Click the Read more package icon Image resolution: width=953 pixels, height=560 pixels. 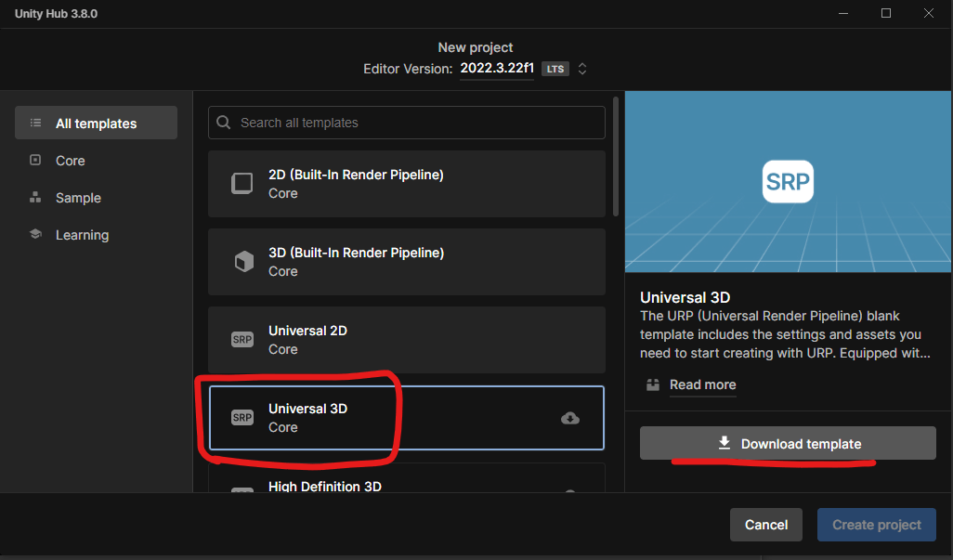point(652,384)
